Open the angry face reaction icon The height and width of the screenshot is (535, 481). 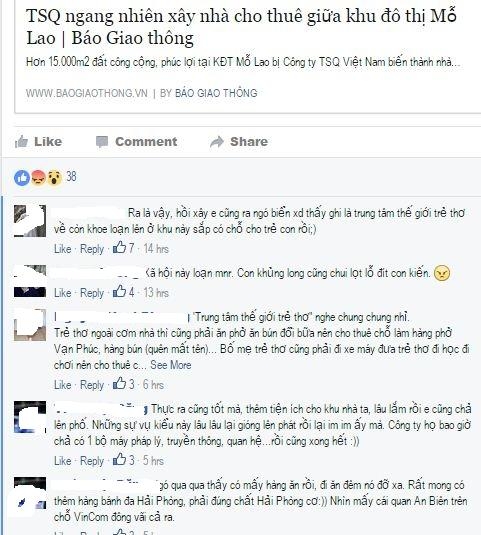click(x=38, y=177)
